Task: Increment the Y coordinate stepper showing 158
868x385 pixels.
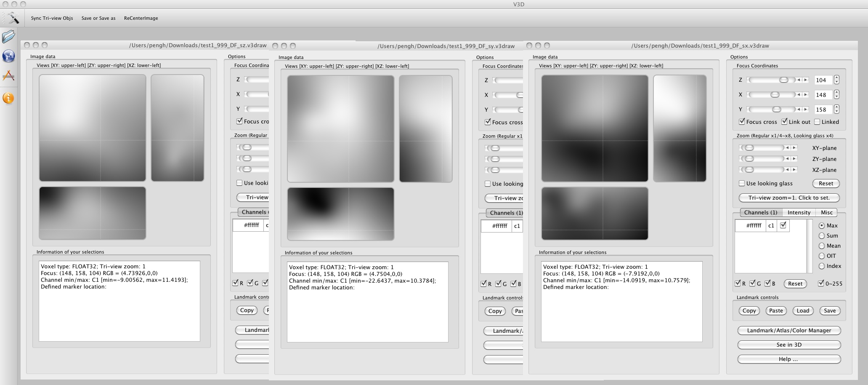Action: 836,107
